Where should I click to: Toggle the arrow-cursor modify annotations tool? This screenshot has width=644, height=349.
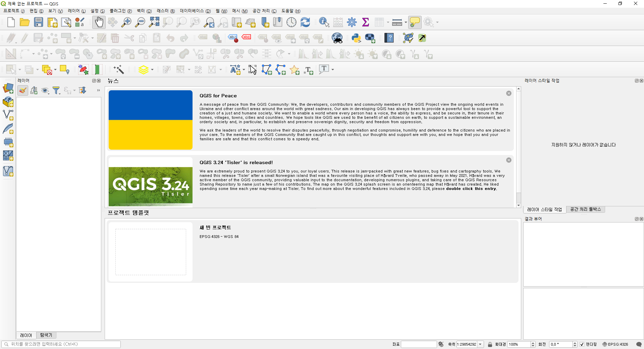click(253, 69)
